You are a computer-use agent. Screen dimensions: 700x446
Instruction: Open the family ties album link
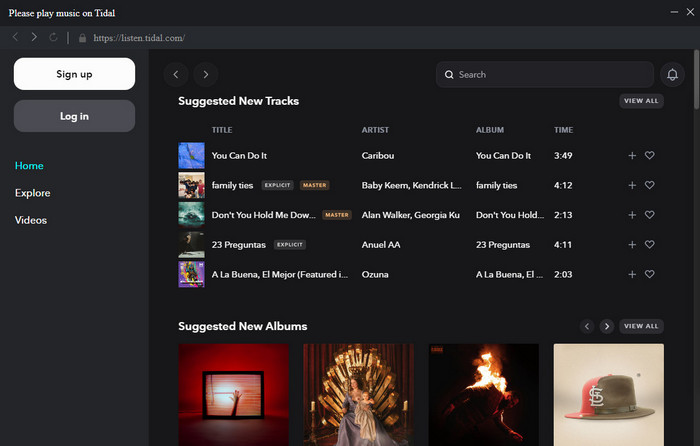point(496,185)
